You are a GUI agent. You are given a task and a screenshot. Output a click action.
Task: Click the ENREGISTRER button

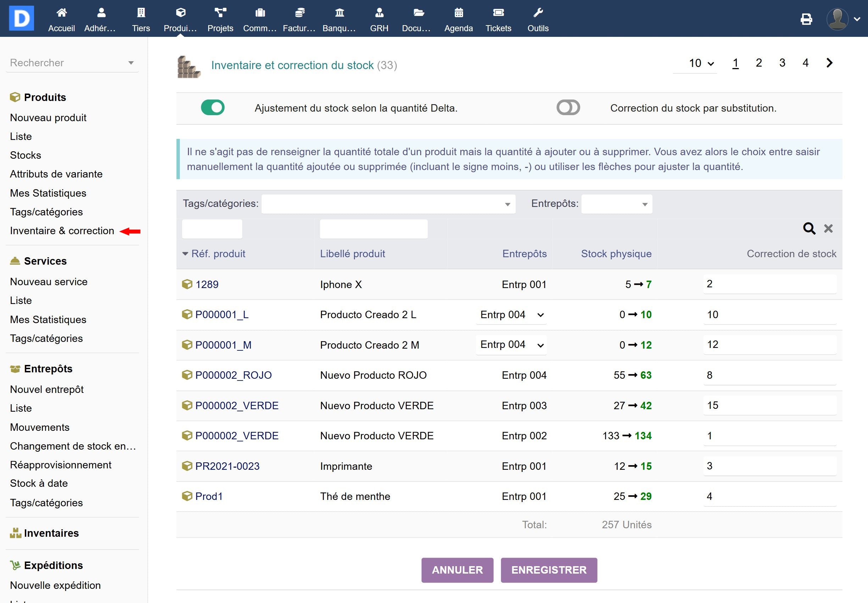click(549, 570)
